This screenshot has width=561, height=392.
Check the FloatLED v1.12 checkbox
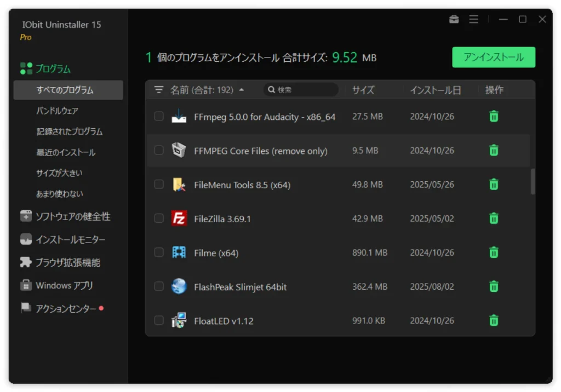[159, 320]
